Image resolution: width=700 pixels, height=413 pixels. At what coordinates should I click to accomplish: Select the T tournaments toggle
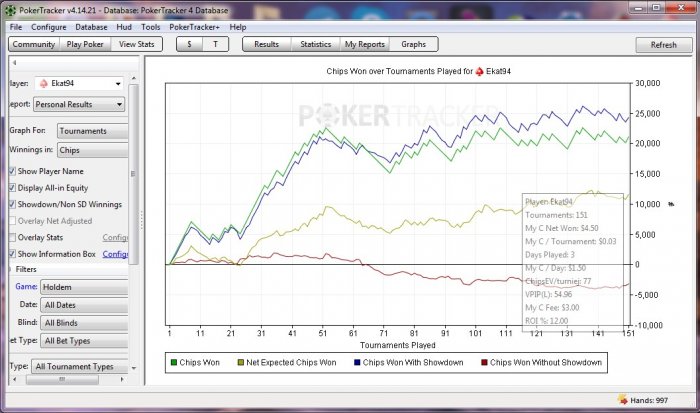point(216,44)
